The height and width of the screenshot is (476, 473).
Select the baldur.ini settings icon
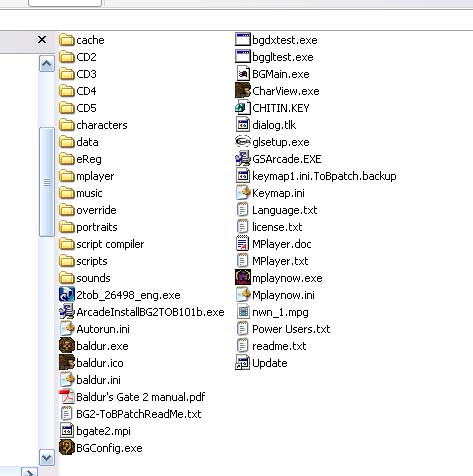pyautogui.click(x=67, y=380)
